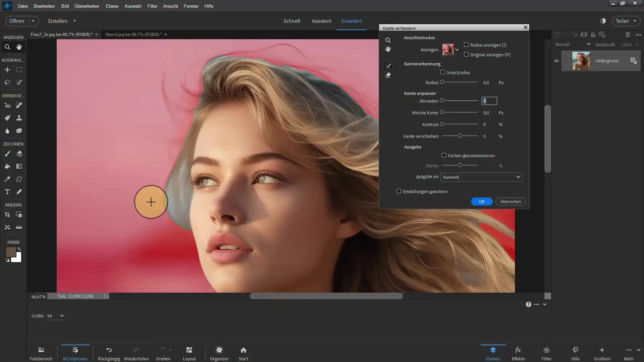
Task: Switch to Schnell editing tab
Action: 291,21
